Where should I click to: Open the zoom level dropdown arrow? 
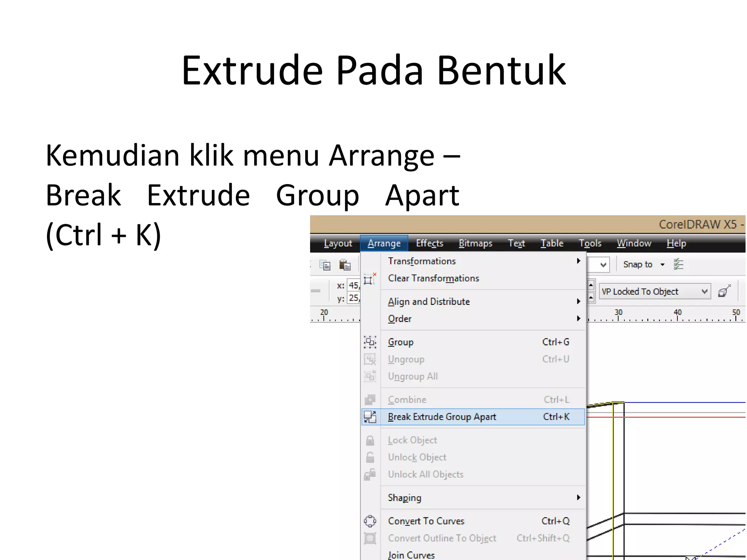(x=603, y=265)
